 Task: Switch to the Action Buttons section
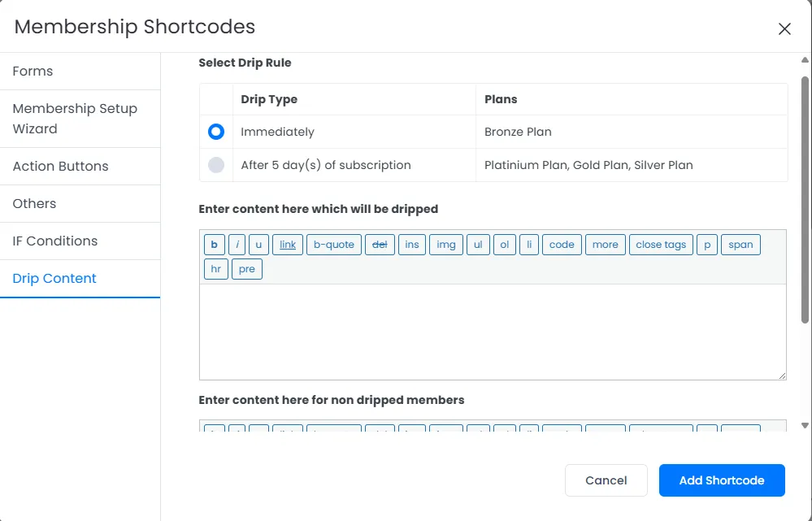coord(60,166)
